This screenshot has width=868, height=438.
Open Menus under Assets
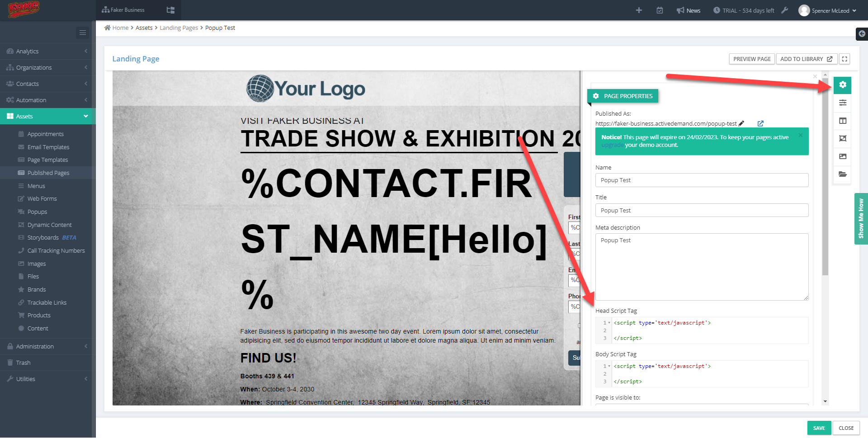point(36,186)
